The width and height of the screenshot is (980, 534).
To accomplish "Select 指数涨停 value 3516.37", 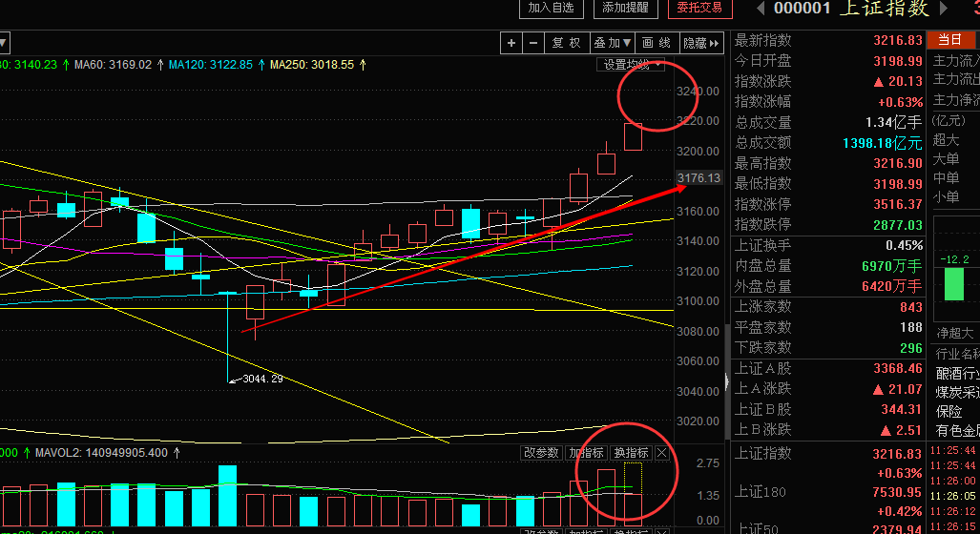I will coord(898,204).
